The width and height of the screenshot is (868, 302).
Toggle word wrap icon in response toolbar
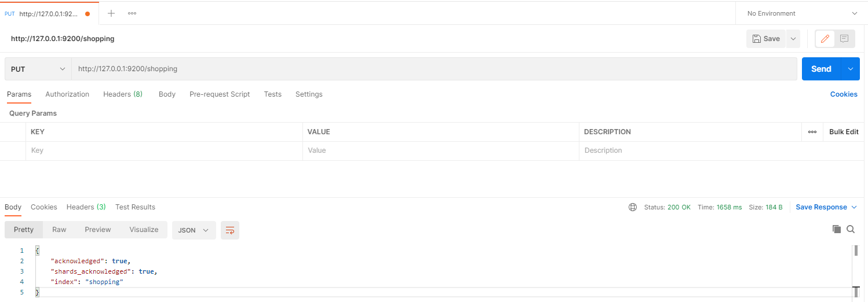[x=230, y=230]
